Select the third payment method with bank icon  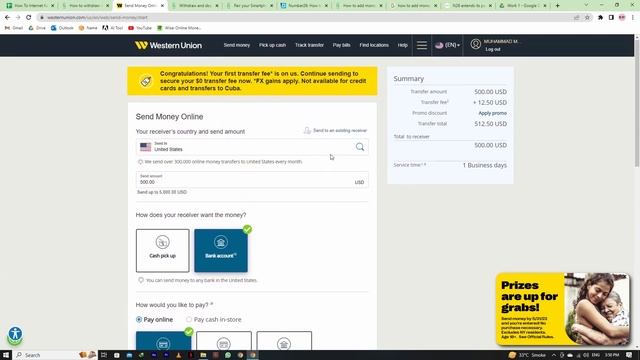pyautogui.click(x=284, y=341)
